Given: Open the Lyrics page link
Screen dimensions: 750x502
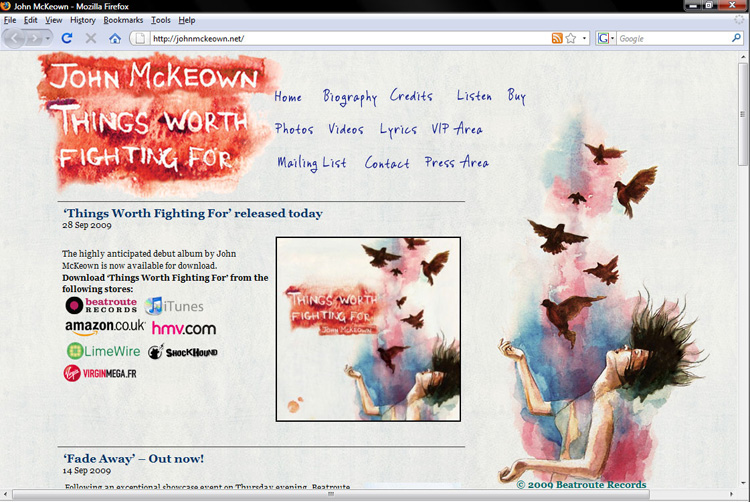Looking at the screenshot, I should 398,130.
